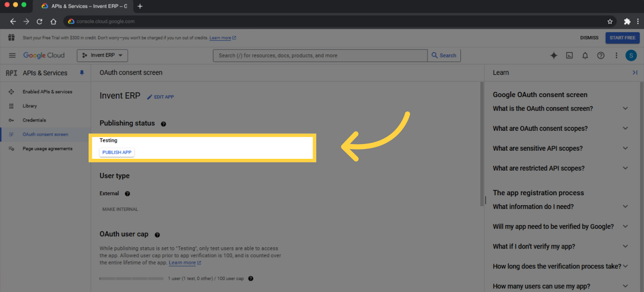Open the browser home page icon
The image size is (644, 292).
coord(53,21)
